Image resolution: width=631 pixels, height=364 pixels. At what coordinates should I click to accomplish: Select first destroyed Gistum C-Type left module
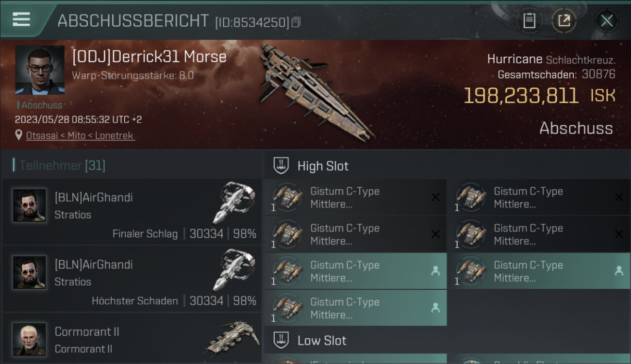coord(355,198)
